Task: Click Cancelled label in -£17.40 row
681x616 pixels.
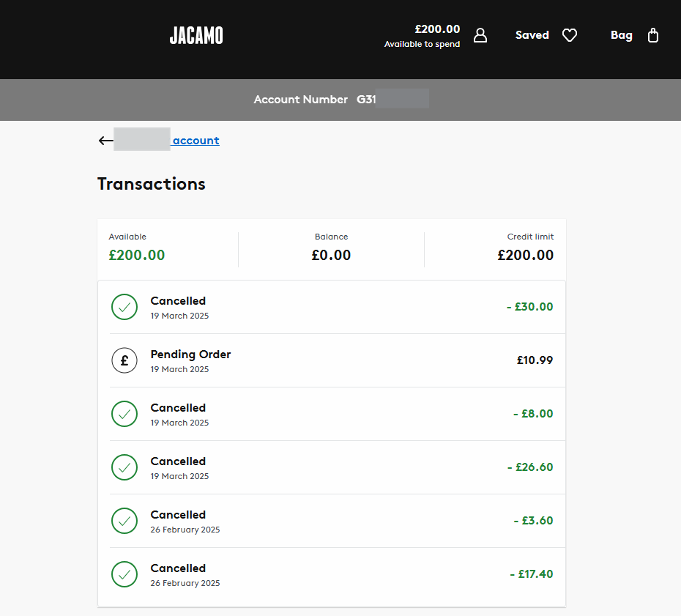Action: click(x=178, y=568)
